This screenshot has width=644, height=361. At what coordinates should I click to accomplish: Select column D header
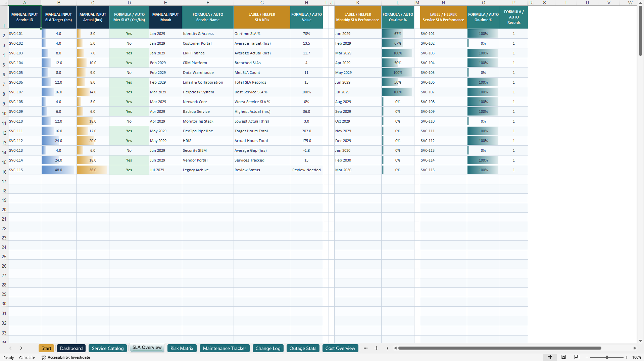click(x=129, y=3)
